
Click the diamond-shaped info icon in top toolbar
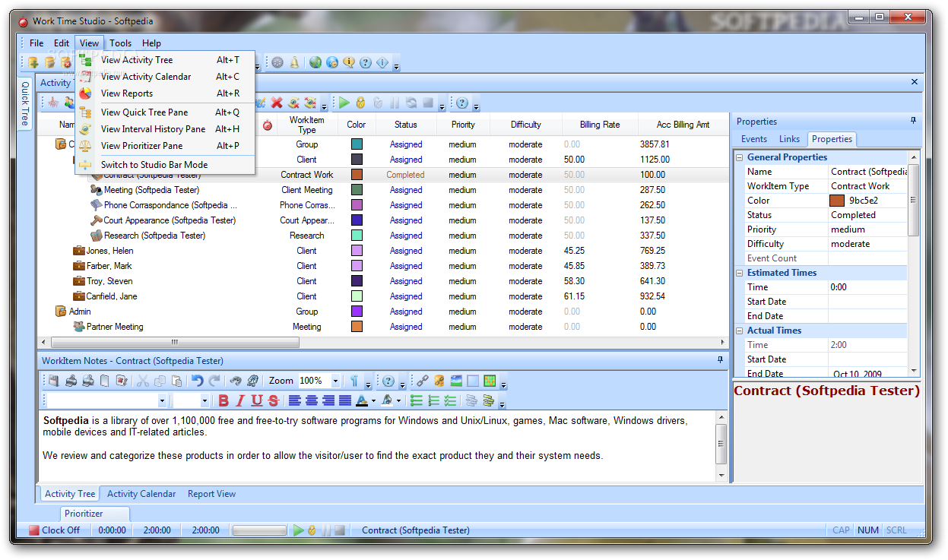(382, 62)
